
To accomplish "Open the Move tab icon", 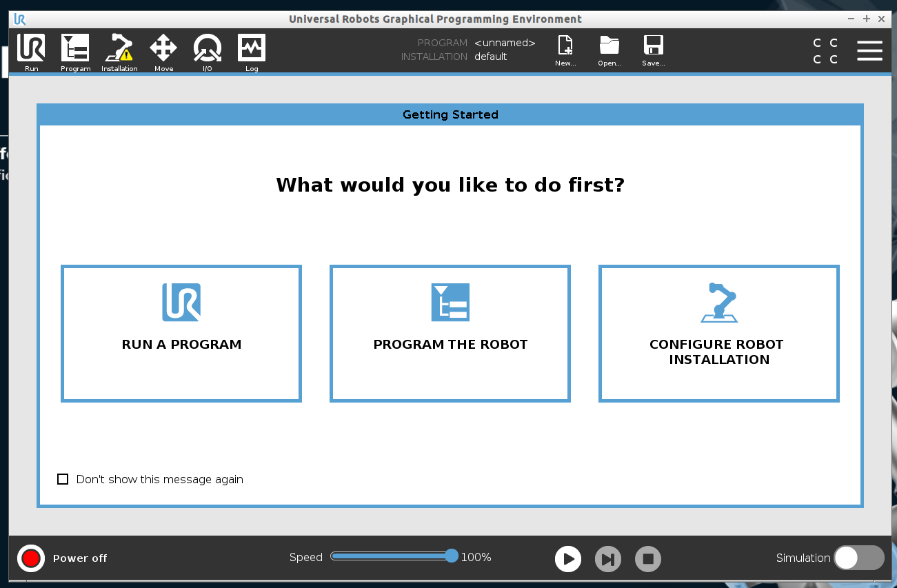I will point(163,52).
